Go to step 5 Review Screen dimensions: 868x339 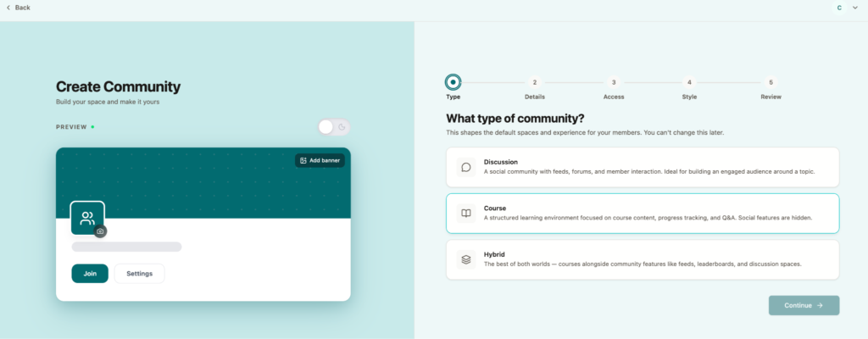click(x=771, y=82)
